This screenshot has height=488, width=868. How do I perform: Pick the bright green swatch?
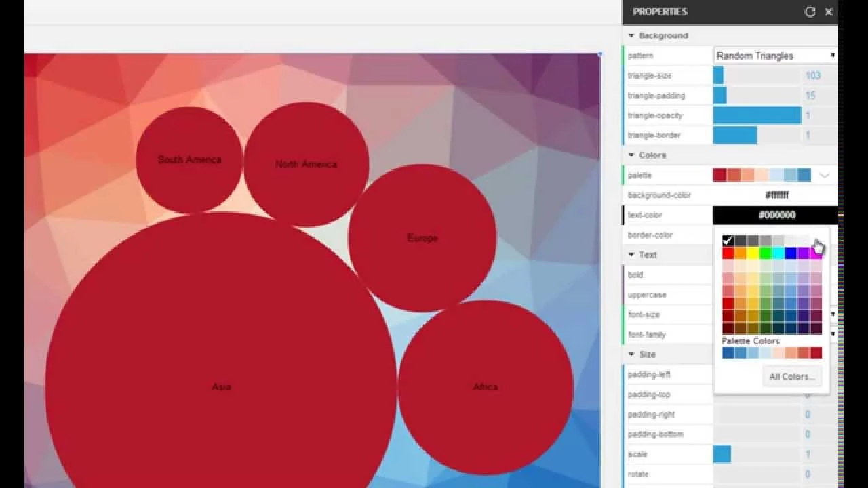(x=766, y=253)
